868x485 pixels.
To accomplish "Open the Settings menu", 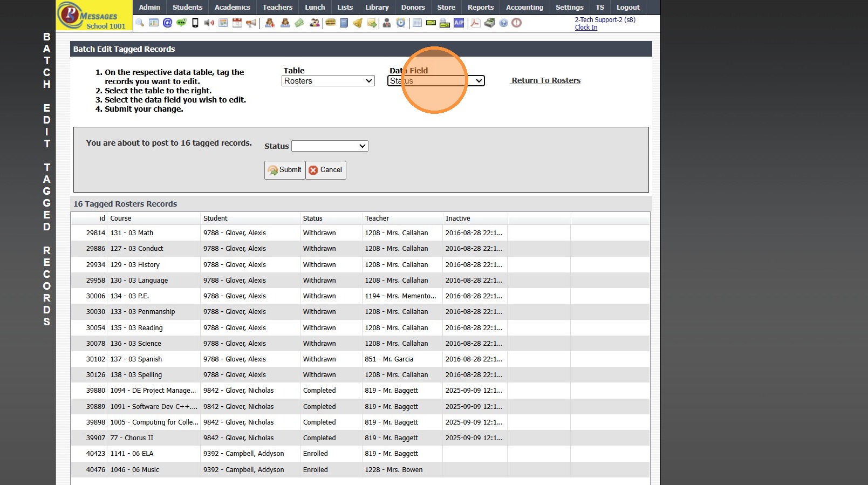I will click(x=570, y=7).
